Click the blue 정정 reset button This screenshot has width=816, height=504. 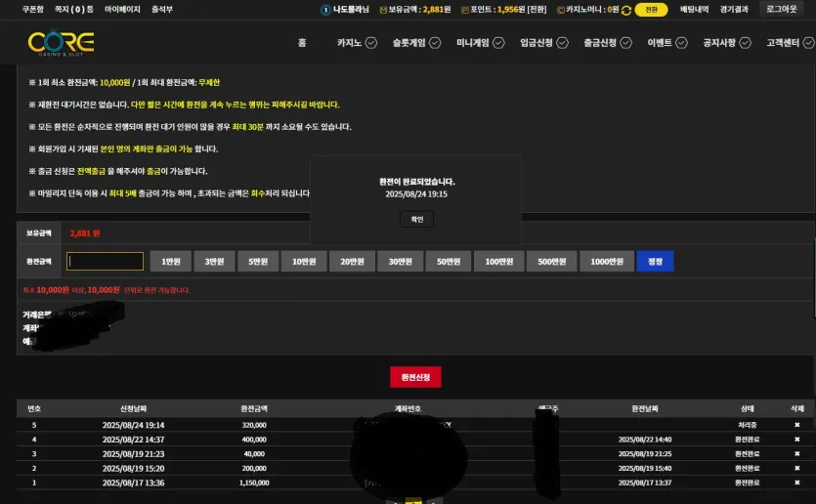pos(655,261)
